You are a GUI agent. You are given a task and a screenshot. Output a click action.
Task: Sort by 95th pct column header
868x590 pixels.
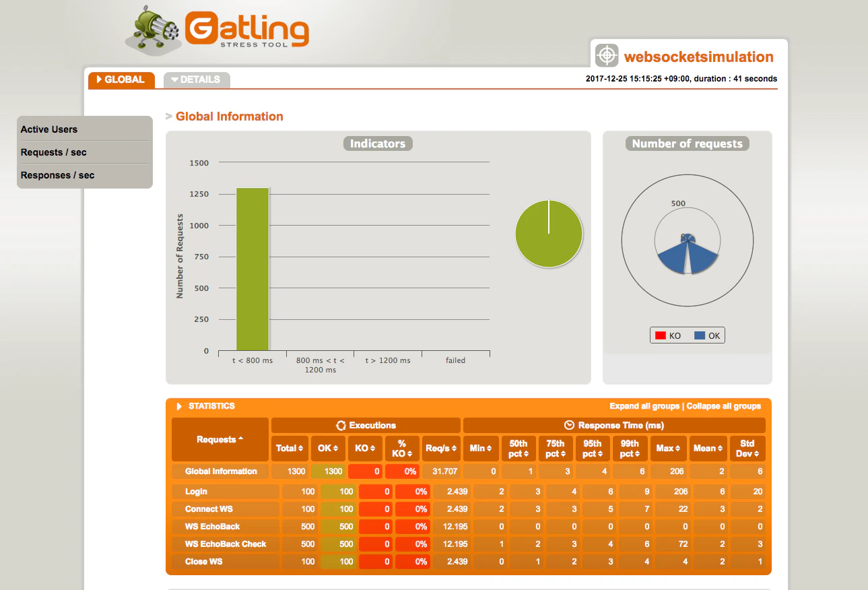pyautogui.click(x=593, y=449)
